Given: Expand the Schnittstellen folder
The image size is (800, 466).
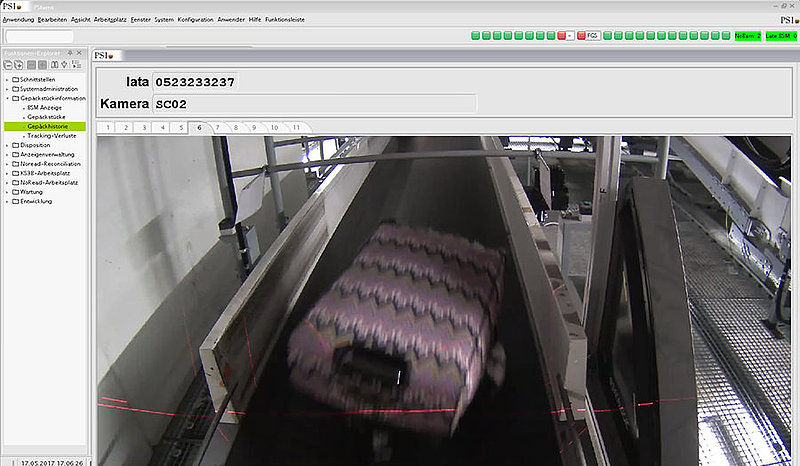Looking at the screenshot, I should tap(6, 79).
